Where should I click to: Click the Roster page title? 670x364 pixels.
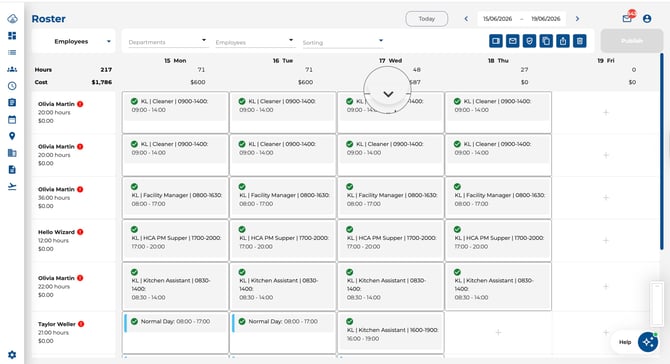49,19
